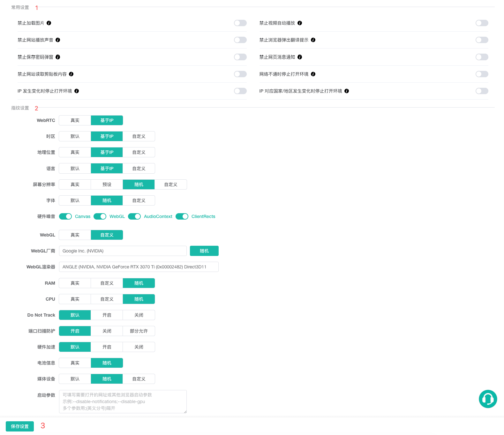
Task: Set WebRTC to 真实
Action: 75,120
